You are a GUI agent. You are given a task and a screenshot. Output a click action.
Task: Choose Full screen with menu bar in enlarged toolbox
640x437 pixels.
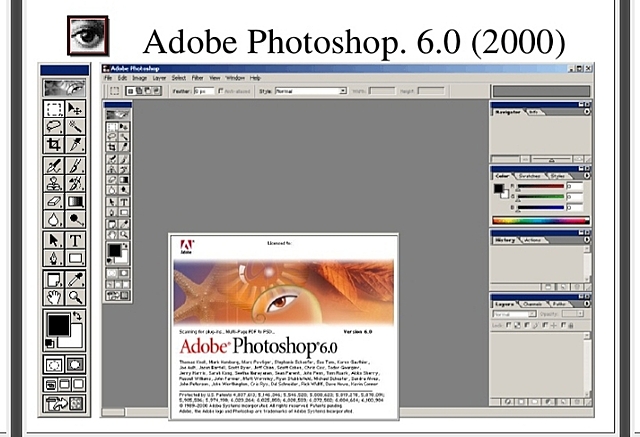click(64, 384)
